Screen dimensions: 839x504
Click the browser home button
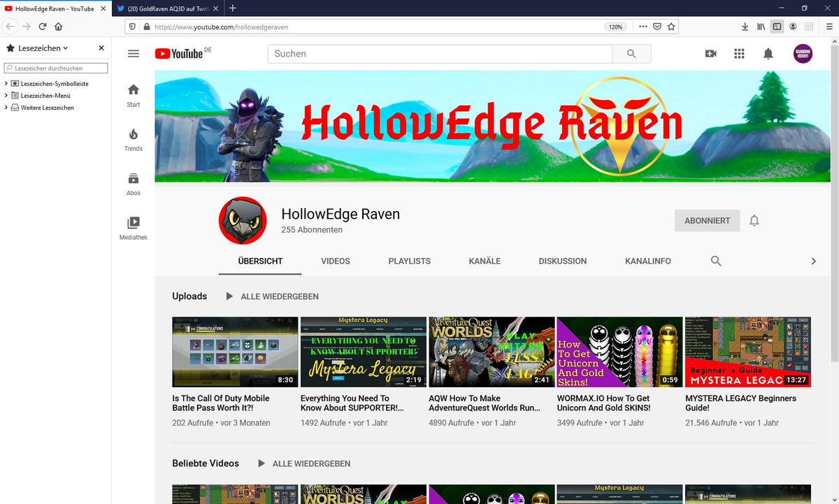tap(59, 27)
